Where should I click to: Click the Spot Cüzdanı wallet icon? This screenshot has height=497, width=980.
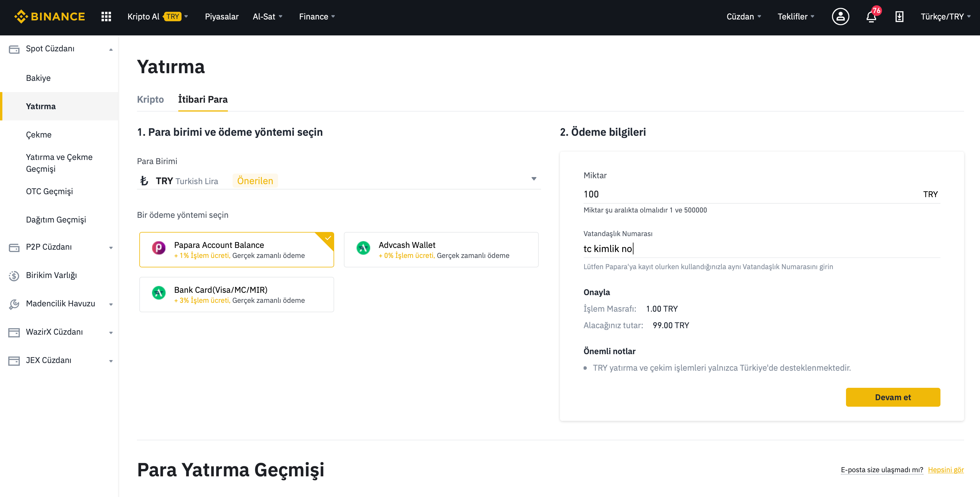[x=14, y=49]
